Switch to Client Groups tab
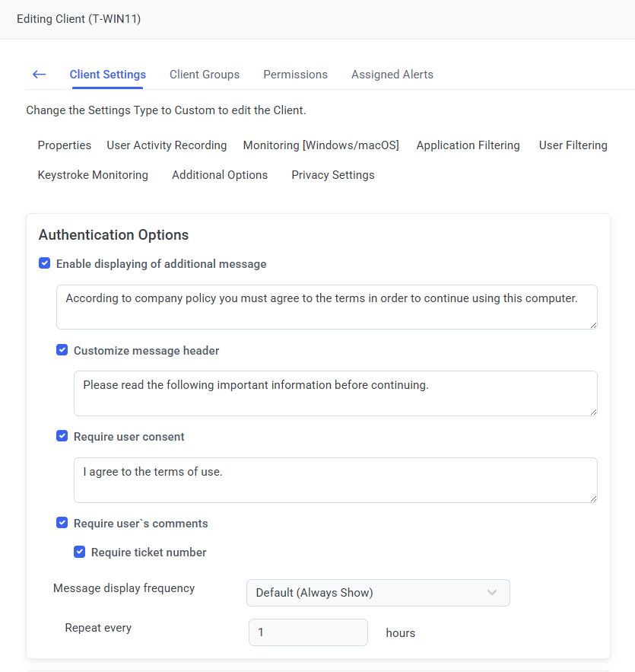 pyautogui.click(x=205, y=75)
